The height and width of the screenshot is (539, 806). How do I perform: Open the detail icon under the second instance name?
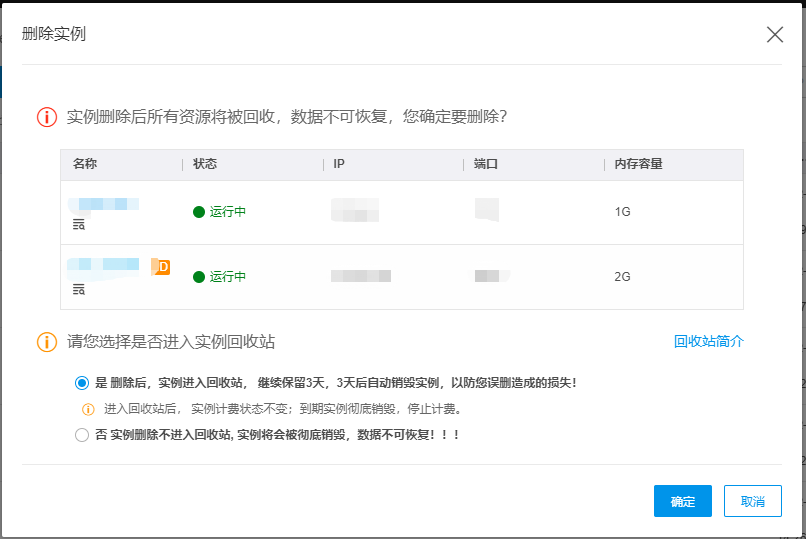click(79, 289)
